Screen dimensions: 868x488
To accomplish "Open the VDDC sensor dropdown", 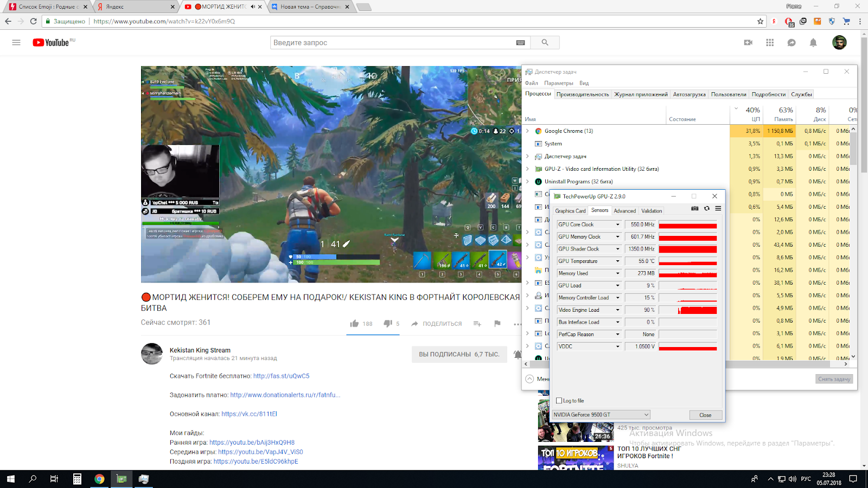I will [617, 346].
